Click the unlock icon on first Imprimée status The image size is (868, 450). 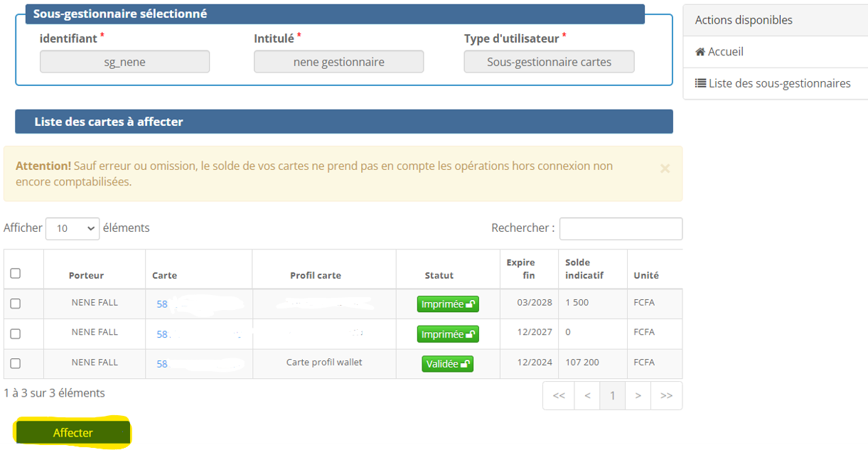(x=470, y=304)
